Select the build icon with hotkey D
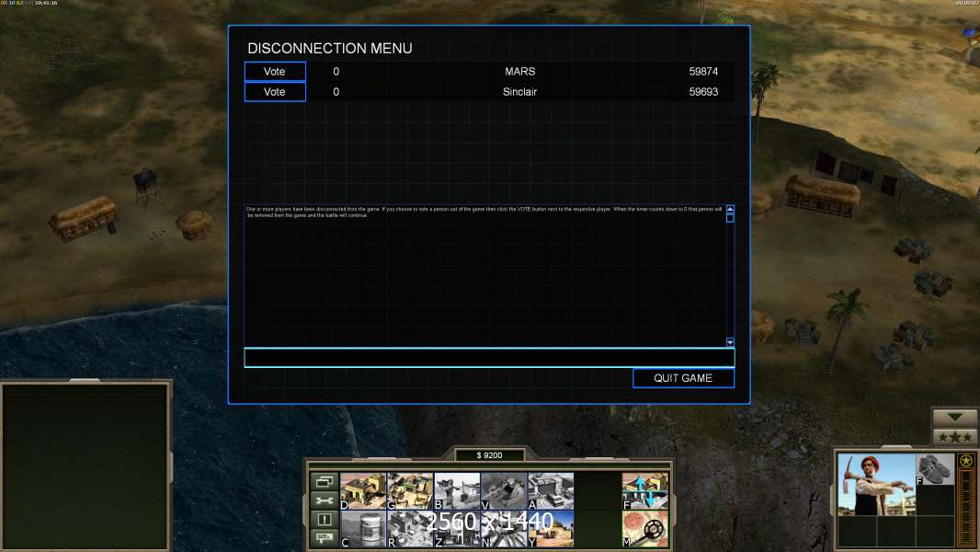Screen dimensions: 980x552 click(363, 490)
